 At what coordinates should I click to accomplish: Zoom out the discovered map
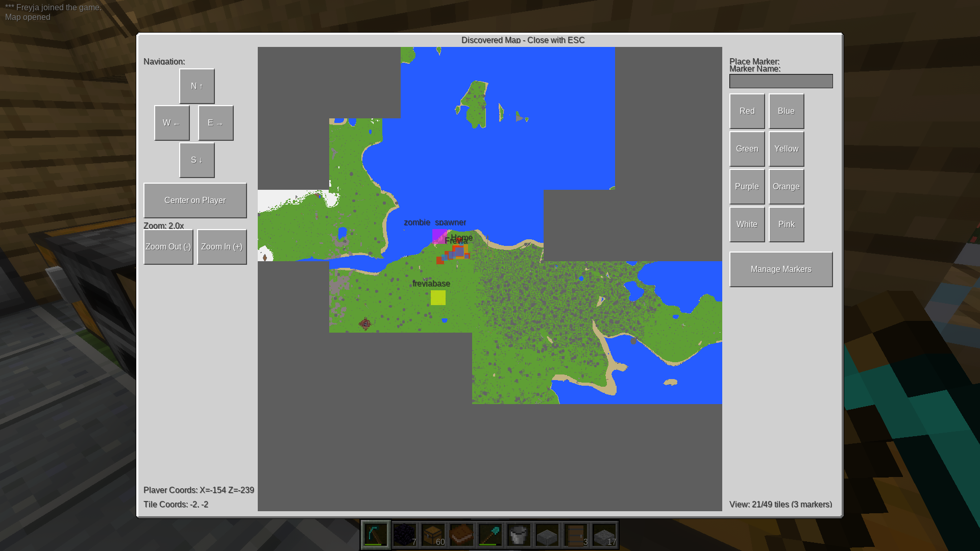click(x=168, y=247)
